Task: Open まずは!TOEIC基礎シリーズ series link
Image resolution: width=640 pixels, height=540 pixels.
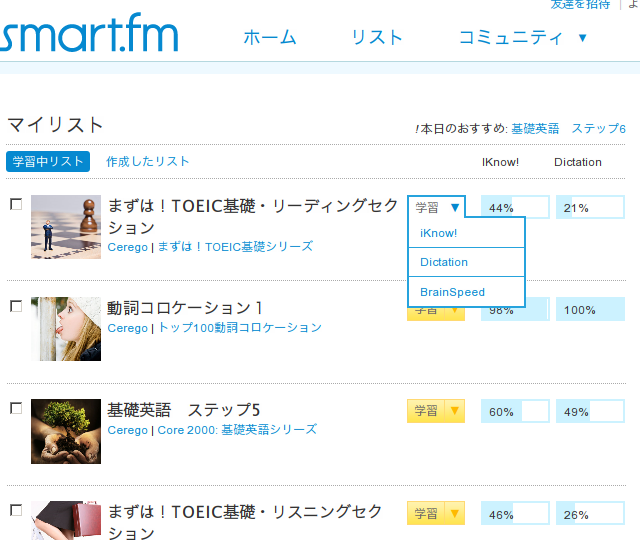Action: pos(235,247)
